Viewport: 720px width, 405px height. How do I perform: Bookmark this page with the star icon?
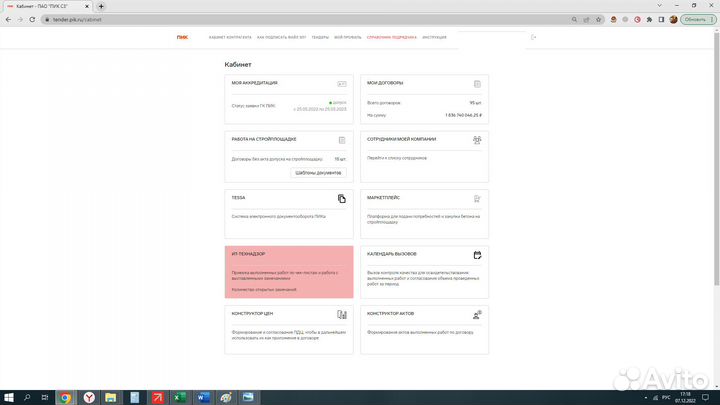coord(598,20)
